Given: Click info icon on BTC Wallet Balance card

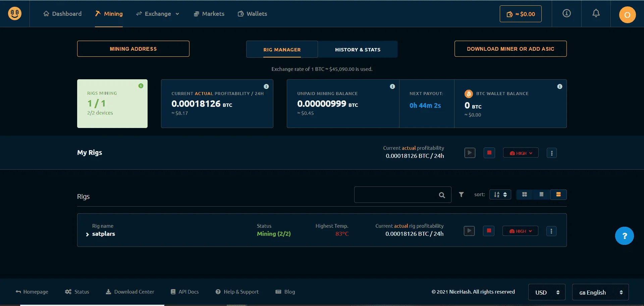Looking at the screenshot, I should coord(560,86).
